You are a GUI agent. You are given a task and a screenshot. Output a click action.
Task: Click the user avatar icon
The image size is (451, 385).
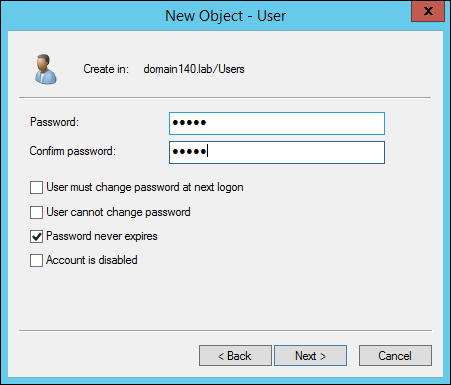(46, 69)
